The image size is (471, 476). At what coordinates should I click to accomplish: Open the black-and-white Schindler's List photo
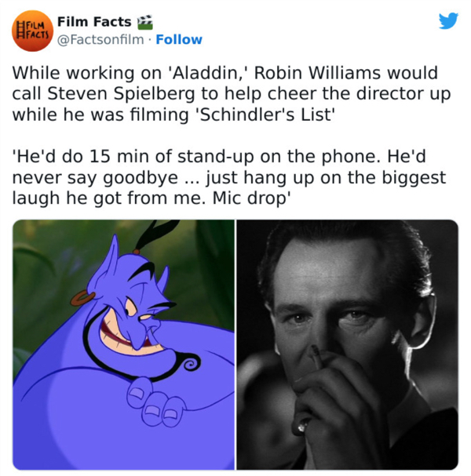click(x=347, y=344)
